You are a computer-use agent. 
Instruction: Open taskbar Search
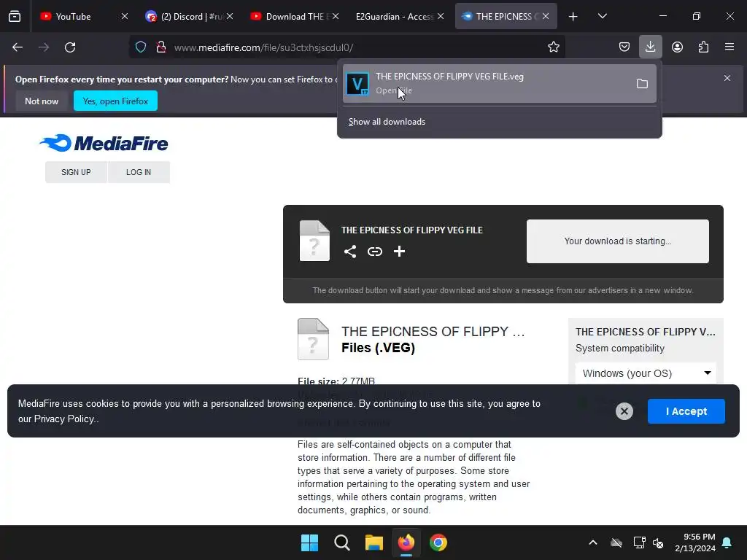[x=342, y=542]
